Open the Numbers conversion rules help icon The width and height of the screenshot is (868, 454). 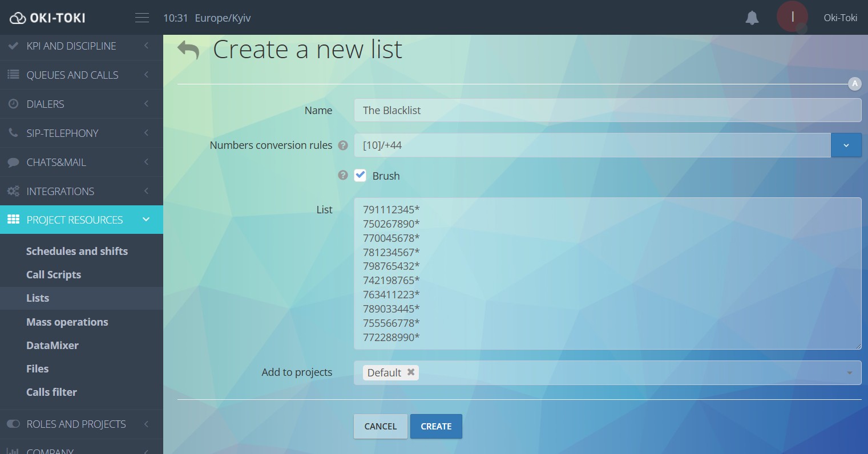click(x=342, y=145)
